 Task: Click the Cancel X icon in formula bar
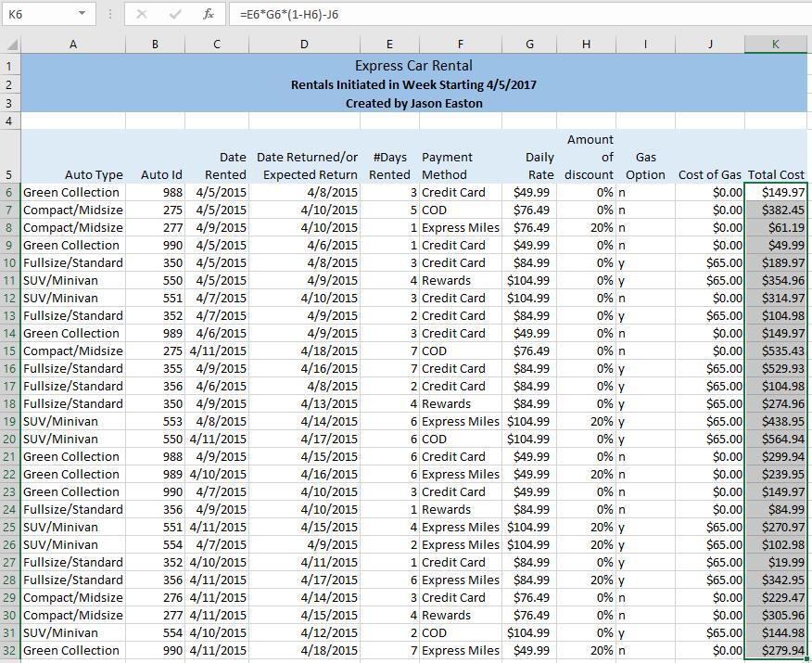[x=141, y=15]
